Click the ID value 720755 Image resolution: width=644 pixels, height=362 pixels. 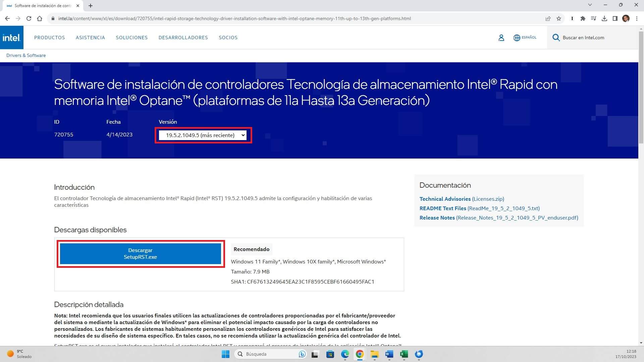coord(64,134)
